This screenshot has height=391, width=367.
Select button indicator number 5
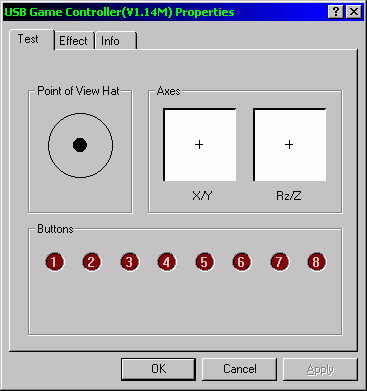(x=204, y=262)
